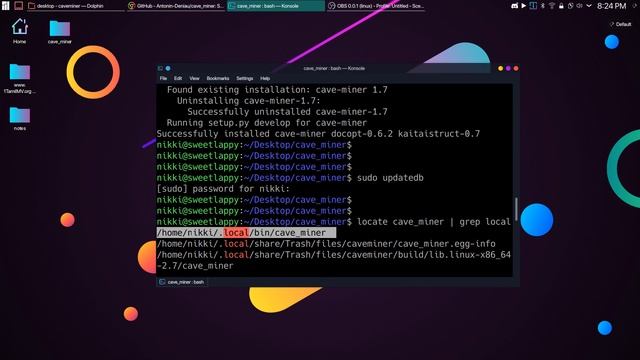The height and width of the screenshot is (360, 640).
Task: Open the Discord tray icon
Action: (x=514, y=6)
